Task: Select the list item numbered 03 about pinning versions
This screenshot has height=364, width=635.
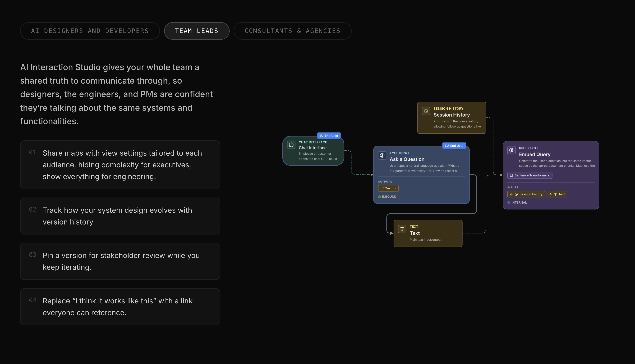Action: pos(120,261)
